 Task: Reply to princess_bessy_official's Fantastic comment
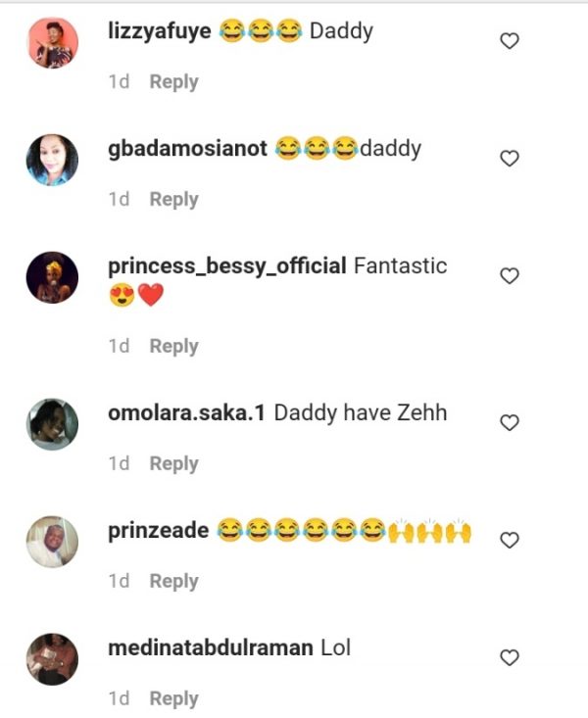click(173, 347)
